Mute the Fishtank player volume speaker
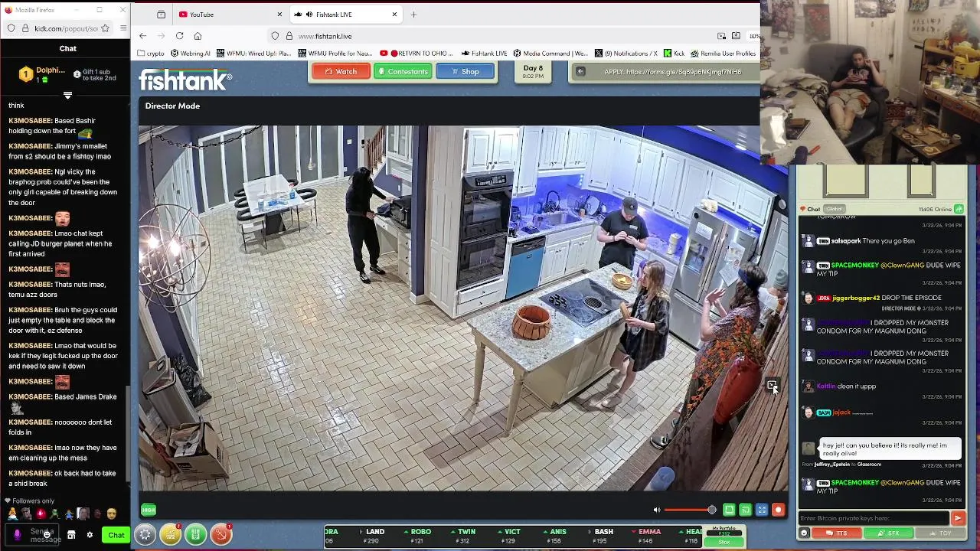Screen dimensions: 980x551 656,510
